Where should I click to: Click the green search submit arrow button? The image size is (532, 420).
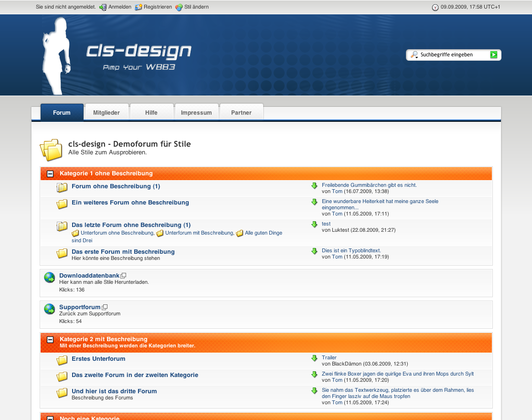pos(494,55)
